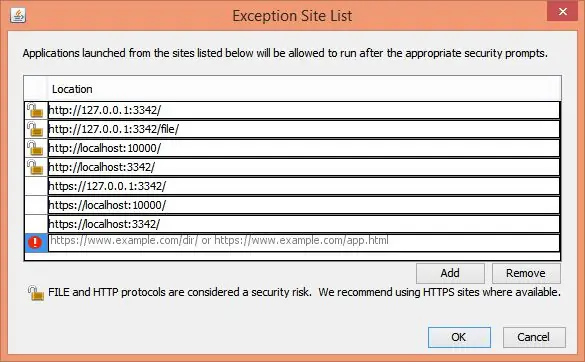Select the http://localhost:10000/ location
Image resolution: width=585 pixels, height=362 pixels.
304,149
